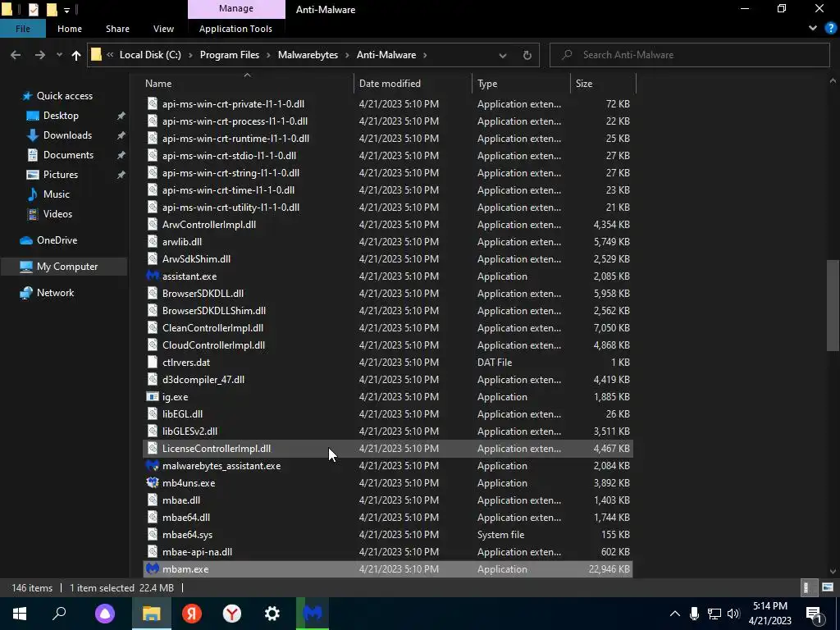Open Desktop in navigation pane
The width and height of the screenshot is (840, 630).
coord(61,116)
